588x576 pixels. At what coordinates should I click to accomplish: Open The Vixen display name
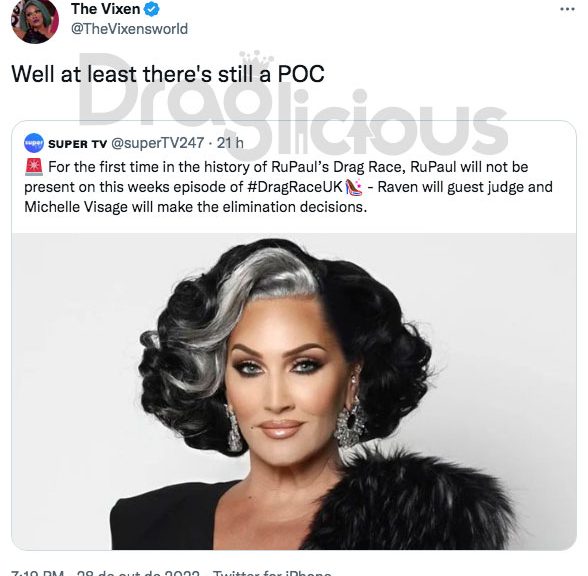tap(105, 9)
